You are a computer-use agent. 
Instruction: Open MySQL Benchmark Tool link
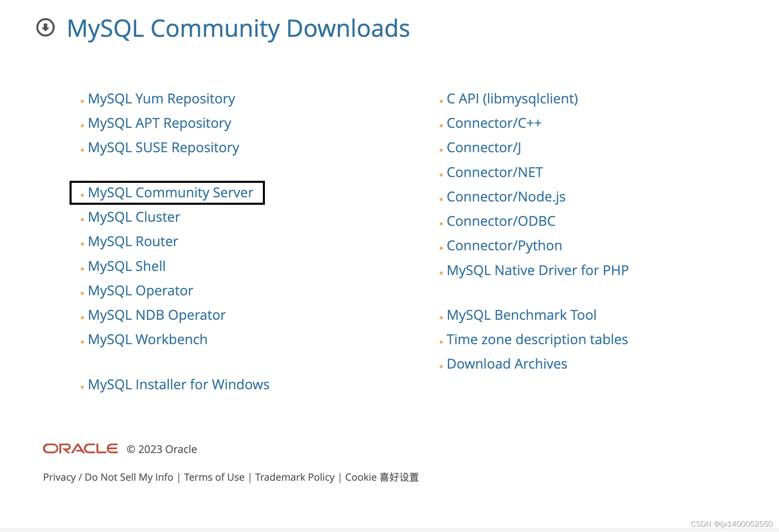coord(521,315)
